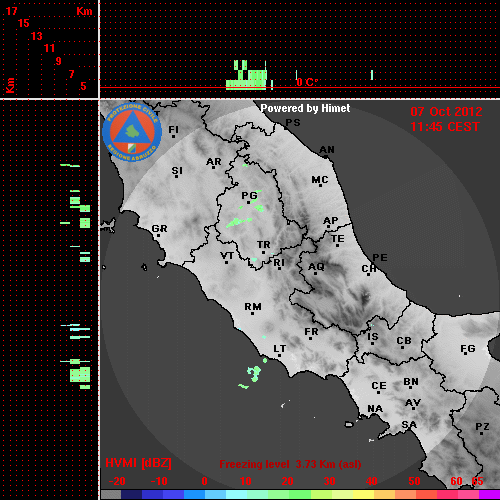Screen dimensions: 500x500
Task: Click the 11:45 CEST timestamp
Action: (x=445, y=127)
